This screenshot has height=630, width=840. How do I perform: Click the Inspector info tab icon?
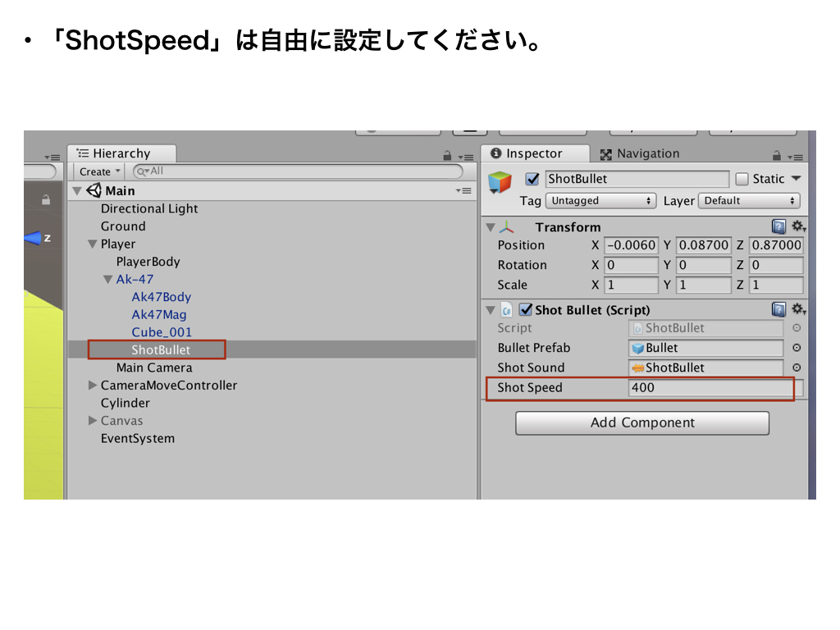pyautogui.click(x=496, y=153)
